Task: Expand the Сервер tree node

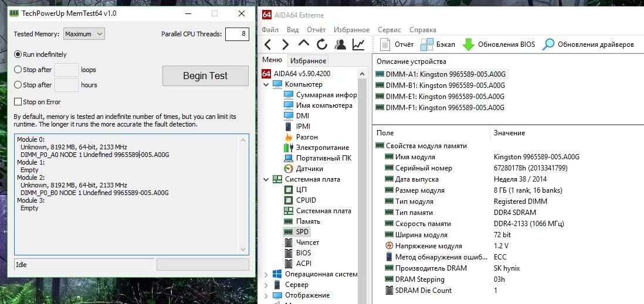Action: tap(266, 285)
